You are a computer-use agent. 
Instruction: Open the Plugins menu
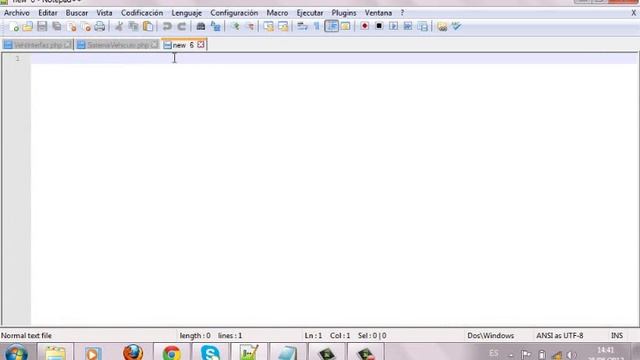pyautogui.click(x=344, y=13)
